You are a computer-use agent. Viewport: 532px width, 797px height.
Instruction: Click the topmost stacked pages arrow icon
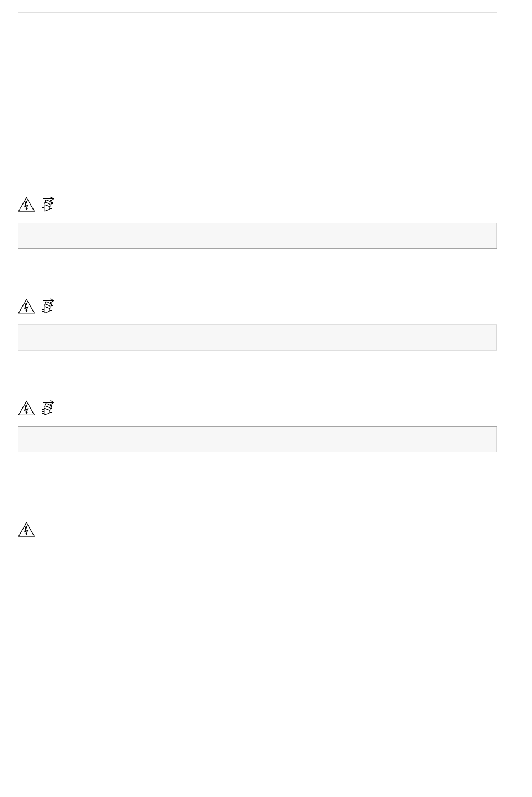tap(48, 204)
